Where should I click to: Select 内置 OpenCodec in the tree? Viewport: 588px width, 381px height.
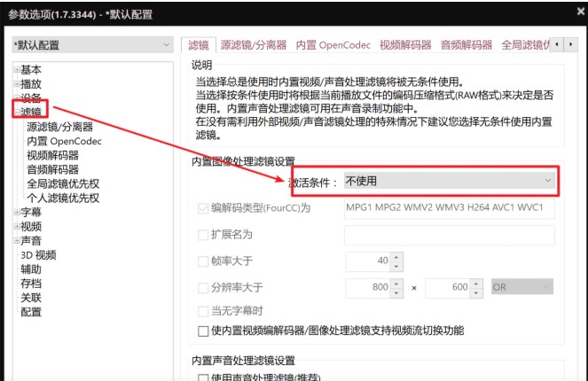click(x=64, y=141)
